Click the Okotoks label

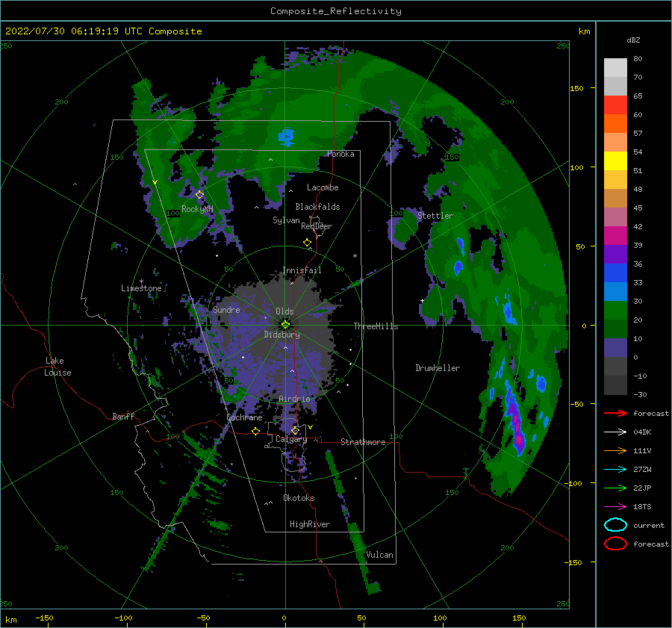click(299, 498)
